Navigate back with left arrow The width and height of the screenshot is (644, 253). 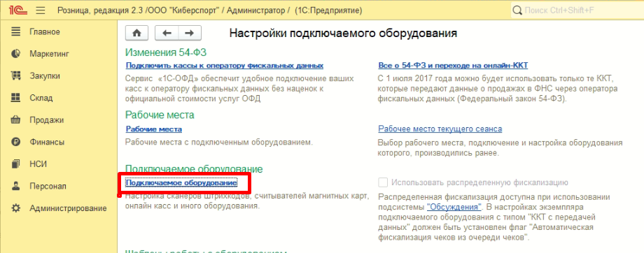pyautogui.click(x=167, y=34)
